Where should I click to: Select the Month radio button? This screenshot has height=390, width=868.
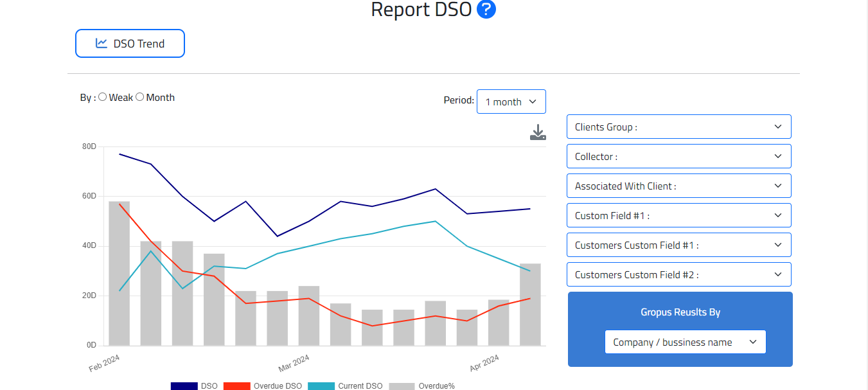140,97
